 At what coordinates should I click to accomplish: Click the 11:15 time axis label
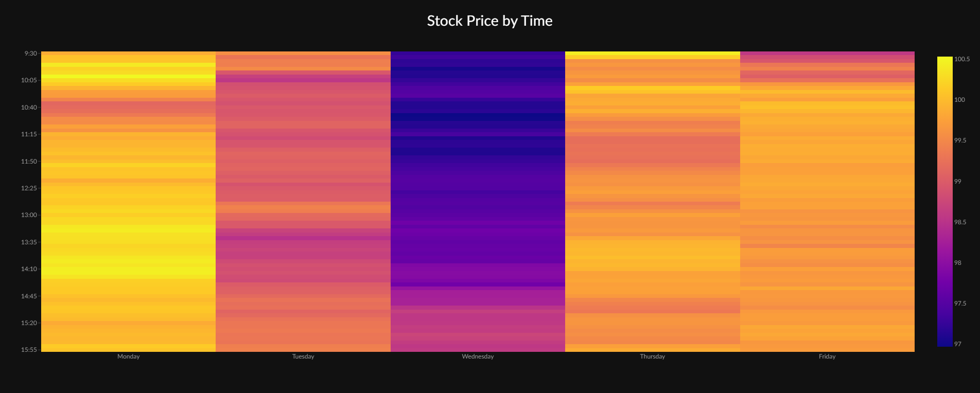click(x=29, y=134)
